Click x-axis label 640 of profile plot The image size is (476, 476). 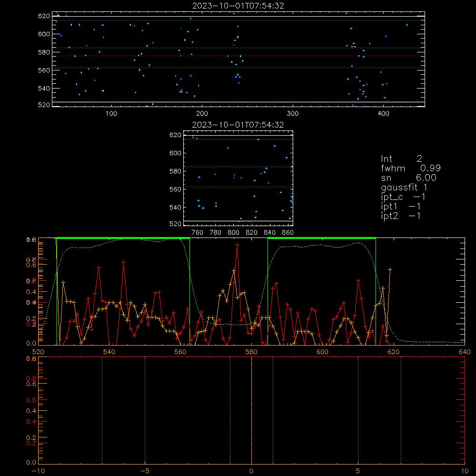coord(465,352)
